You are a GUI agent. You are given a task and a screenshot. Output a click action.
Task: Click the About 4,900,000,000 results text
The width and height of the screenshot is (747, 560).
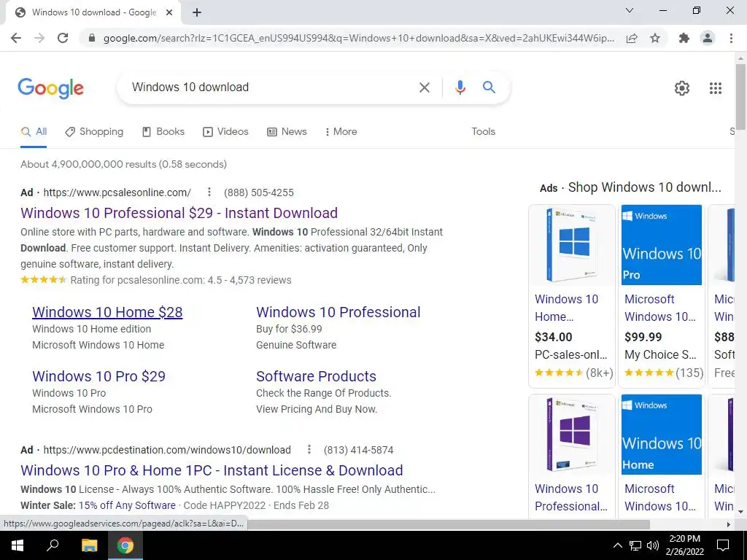[123, 164]
